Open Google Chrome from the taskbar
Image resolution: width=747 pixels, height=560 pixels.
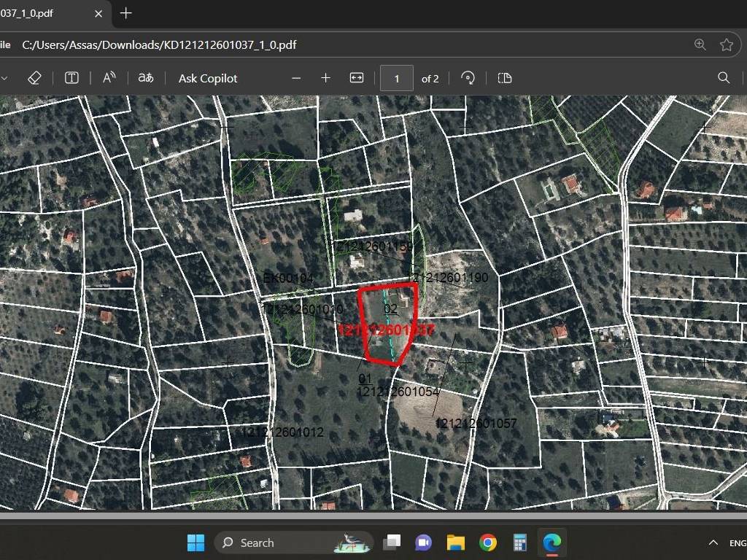pyautogui.click(x=488, y=542)
